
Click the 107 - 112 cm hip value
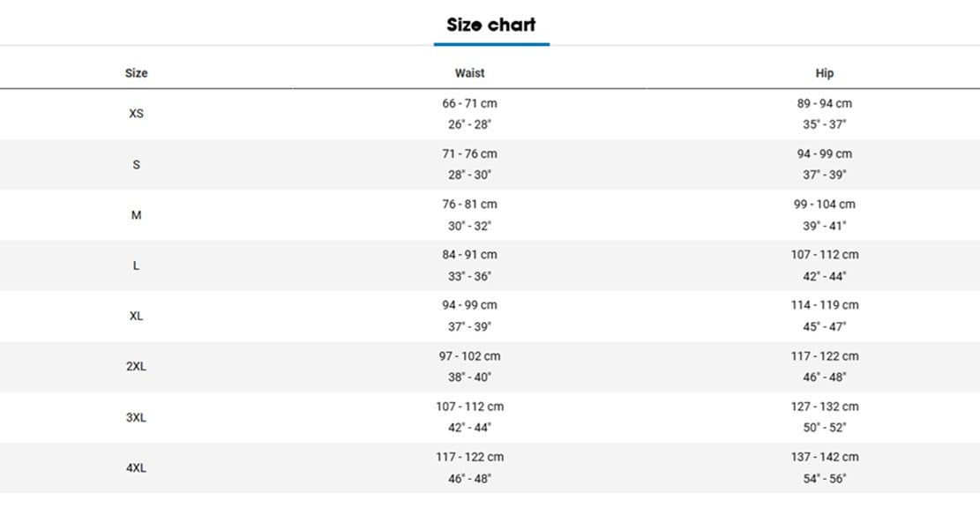pyautogui.click(x=825, y=255)
